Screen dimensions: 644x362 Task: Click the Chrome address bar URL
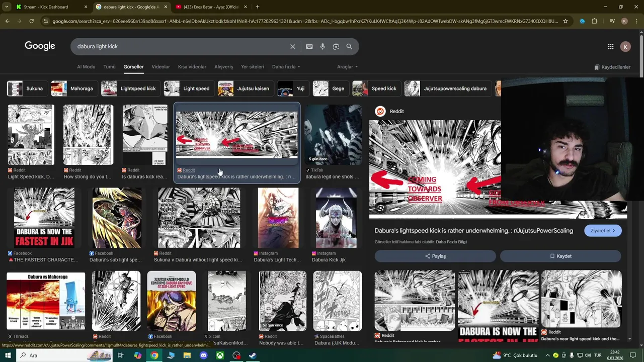304,21
